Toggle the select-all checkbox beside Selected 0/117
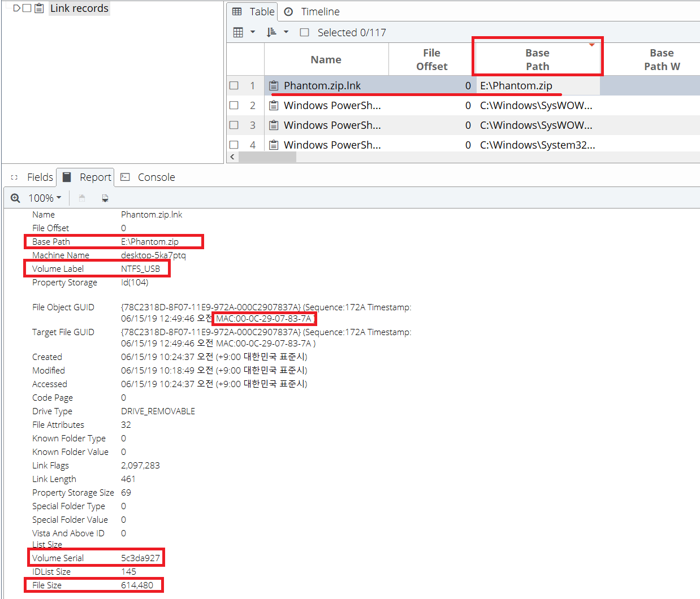The height and width of the screenshot is (599, 700). (304, 33)
